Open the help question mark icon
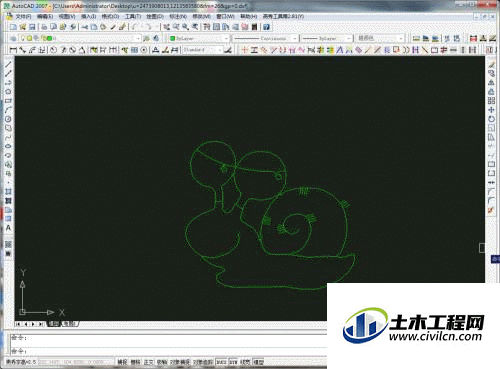 [266, 27]
